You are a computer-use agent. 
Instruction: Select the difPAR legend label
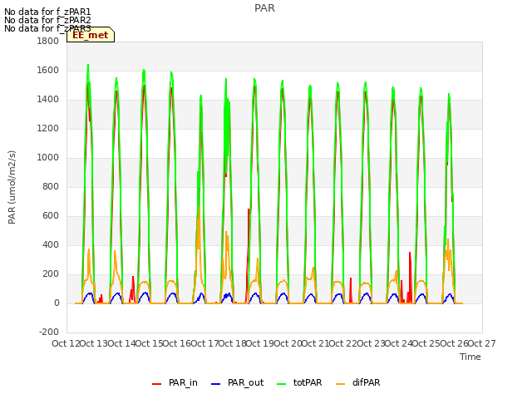pos(367,382)
